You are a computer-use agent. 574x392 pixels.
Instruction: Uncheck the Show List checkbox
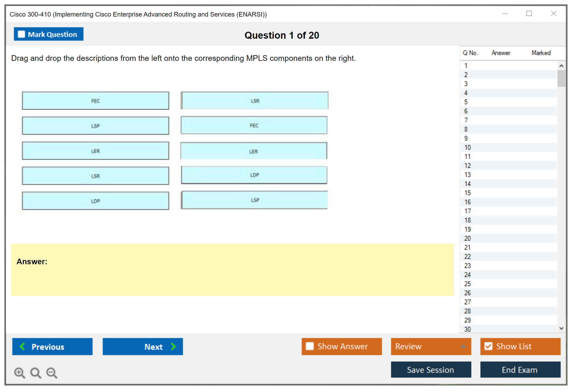click(x=488, y=346)
